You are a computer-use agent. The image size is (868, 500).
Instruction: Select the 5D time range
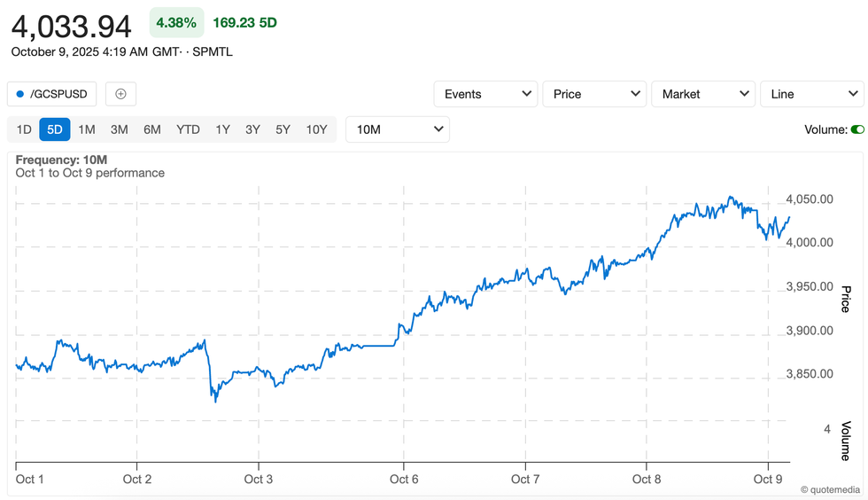55,129
